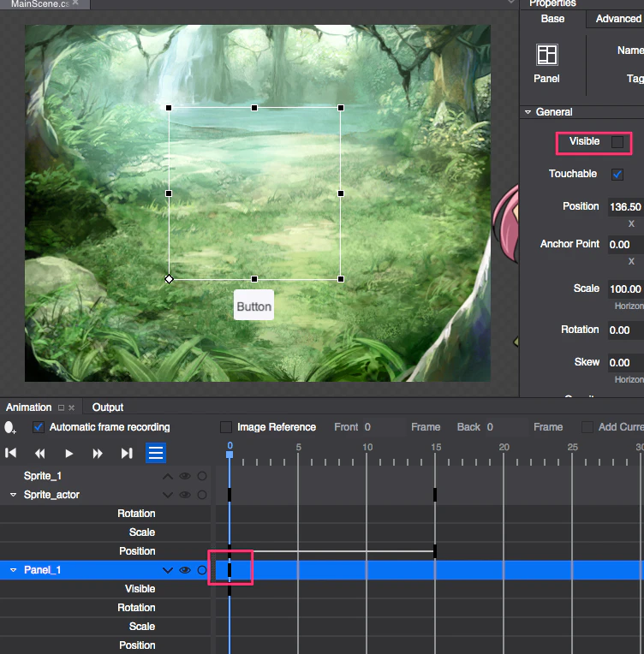This screenshot has width=644, height=654.
Task: Click the Position X input field
Action: pyautogui.click(x=626, y=207)
